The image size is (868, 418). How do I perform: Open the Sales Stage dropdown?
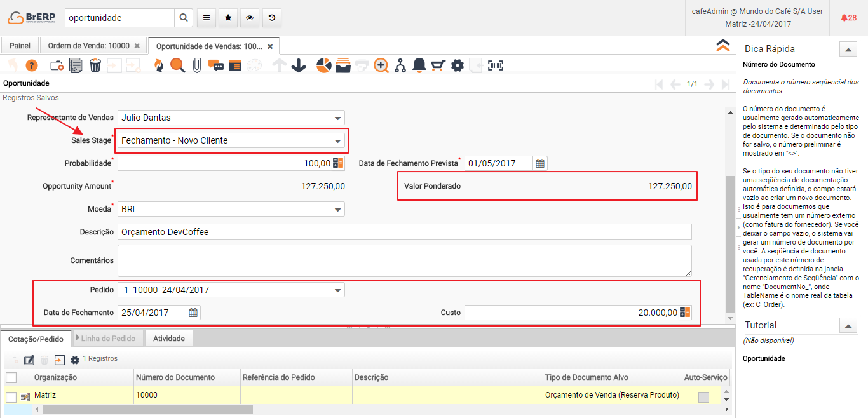pyautogui.click(x=337, y=140)
